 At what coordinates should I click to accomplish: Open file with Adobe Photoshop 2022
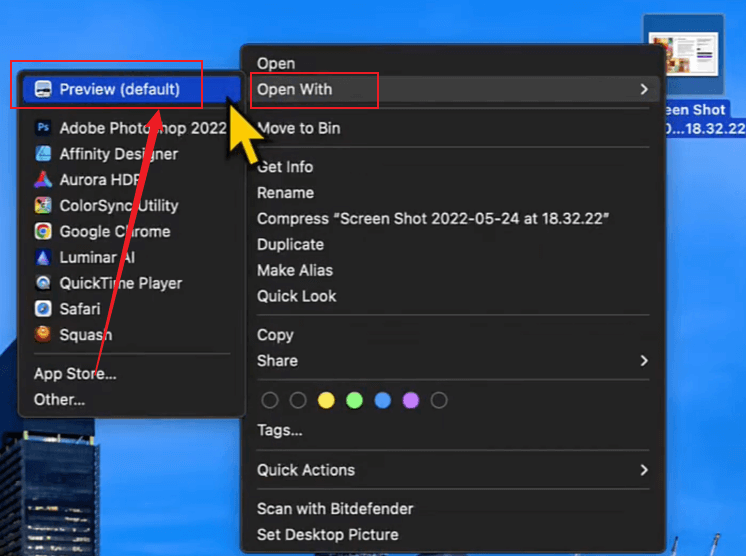pos(132,128)
